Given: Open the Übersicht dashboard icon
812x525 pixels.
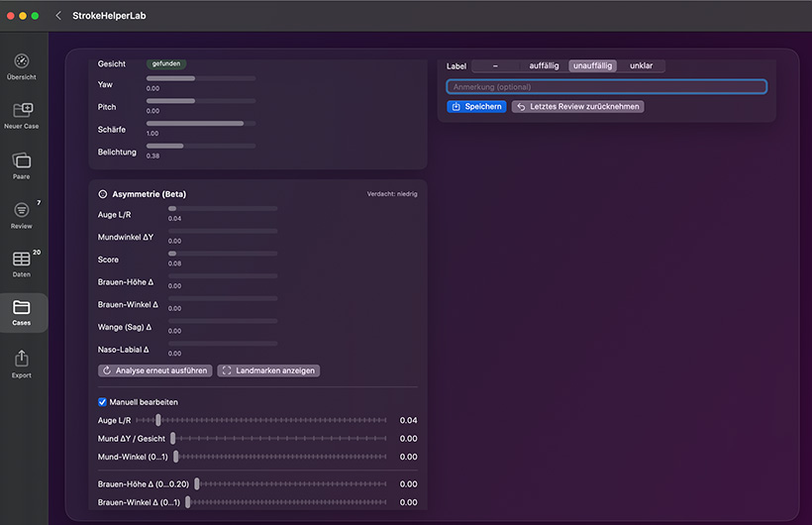Looking at the screenshot, I should coord(22,61).
